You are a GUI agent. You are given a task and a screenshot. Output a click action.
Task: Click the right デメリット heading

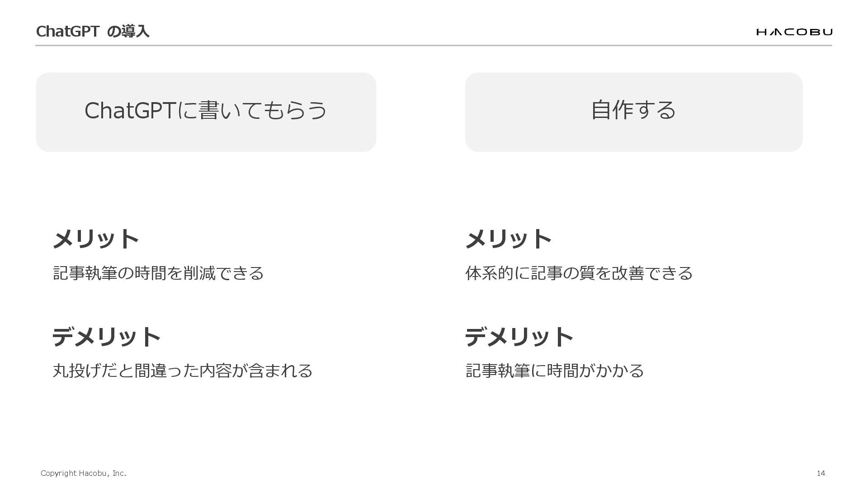tap(519, 337)
